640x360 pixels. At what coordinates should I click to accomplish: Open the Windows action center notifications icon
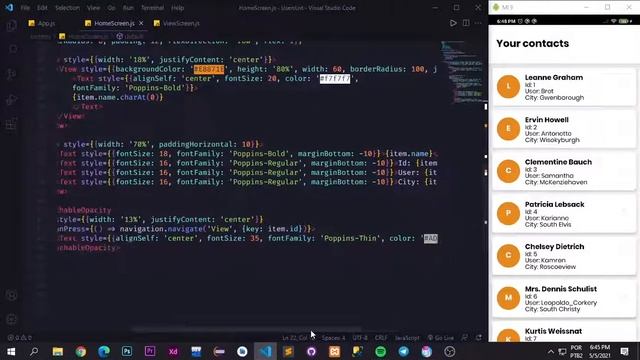click(624, 351)
